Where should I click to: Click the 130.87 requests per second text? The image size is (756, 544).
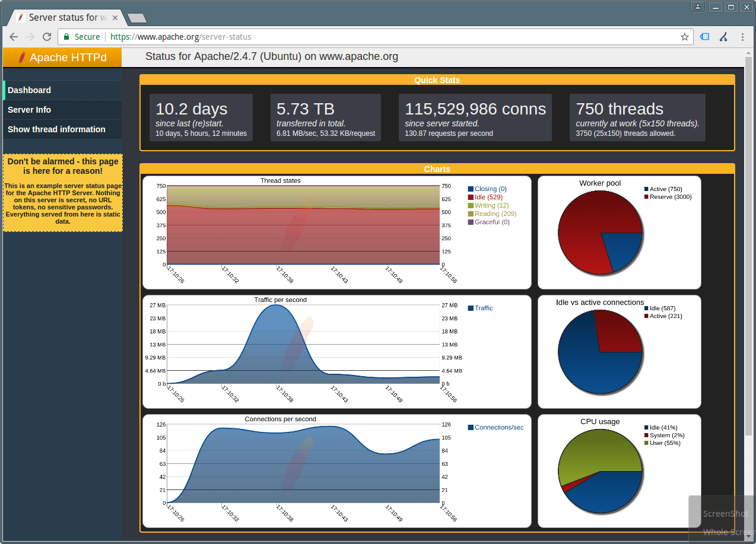pyautogui.click(x=449, y=133)
